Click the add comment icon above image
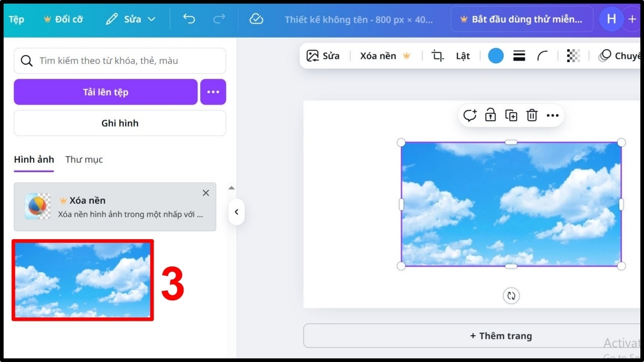 point(470,115)
